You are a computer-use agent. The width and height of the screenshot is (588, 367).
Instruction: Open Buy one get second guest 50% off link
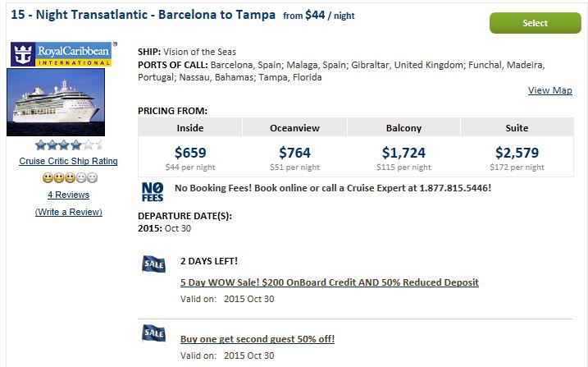[x=258, y=339]
